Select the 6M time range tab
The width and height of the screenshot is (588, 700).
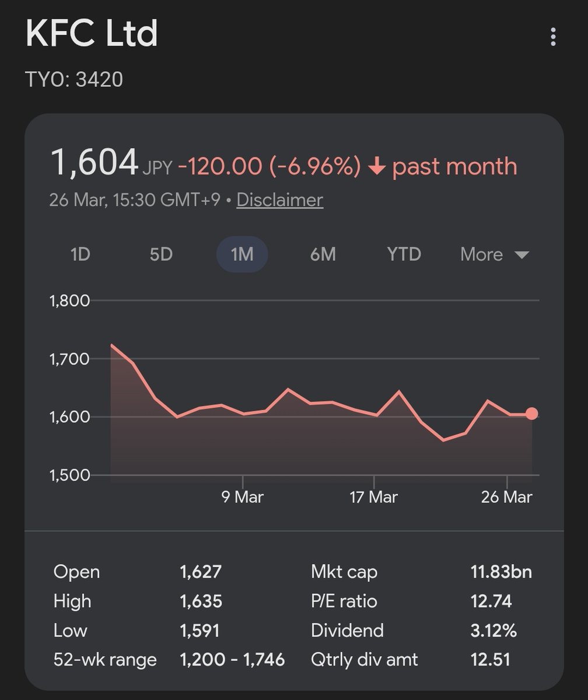pos(323,255)
